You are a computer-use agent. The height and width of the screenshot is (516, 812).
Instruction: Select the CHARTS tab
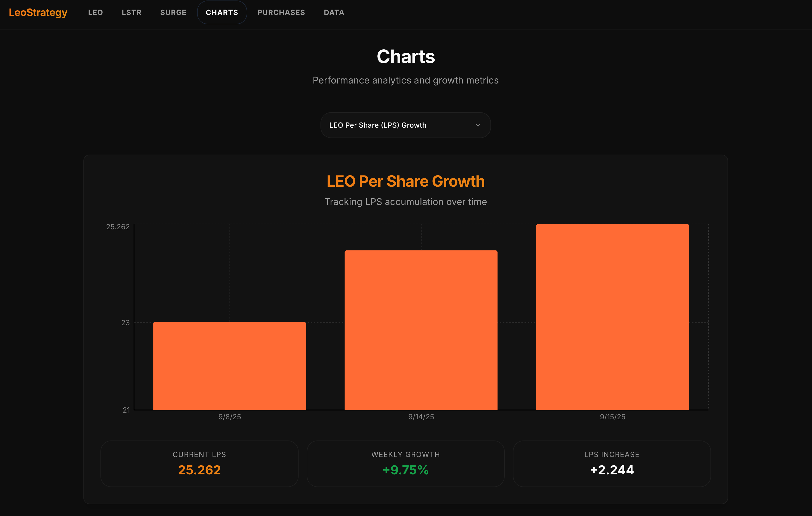click(222, 12)
